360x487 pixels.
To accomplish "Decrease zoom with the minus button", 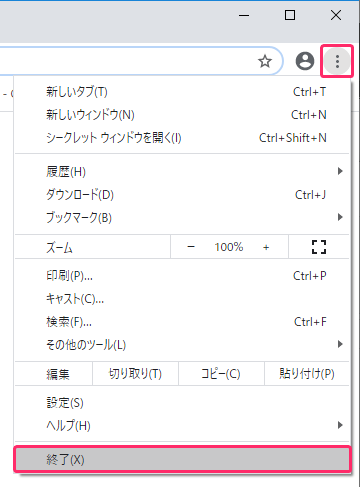I will coord(191,247).
